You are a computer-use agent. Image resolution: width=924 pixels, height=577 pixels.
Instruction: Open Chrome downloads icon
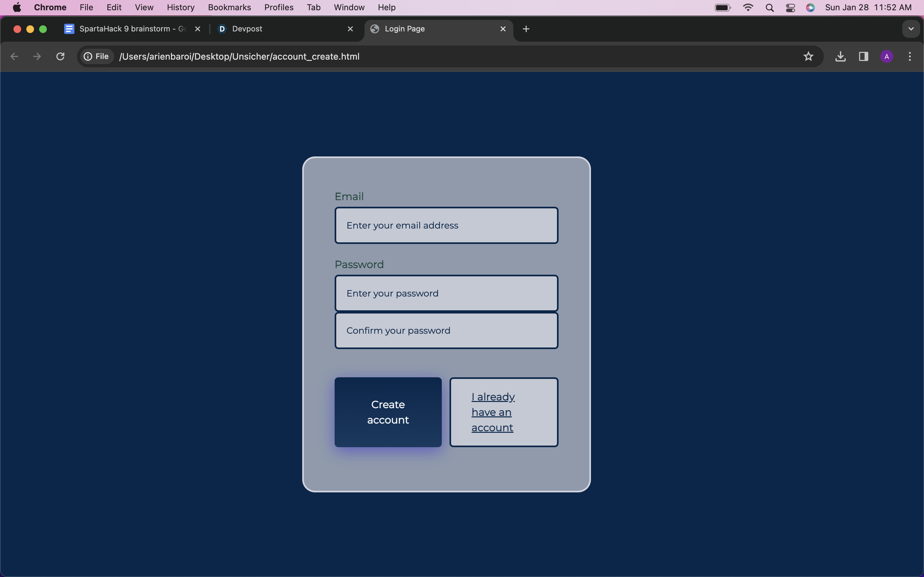point(840,56)
